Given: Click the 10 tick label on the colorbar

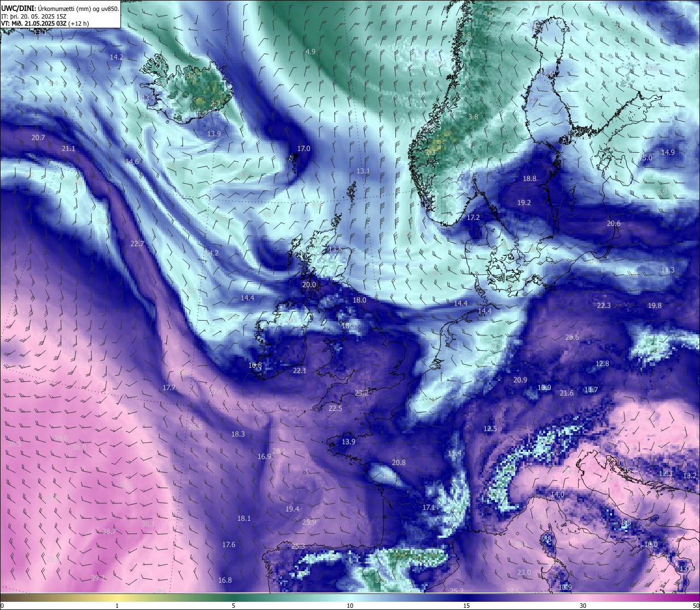Looking at the screenshot, I should 350,606.
